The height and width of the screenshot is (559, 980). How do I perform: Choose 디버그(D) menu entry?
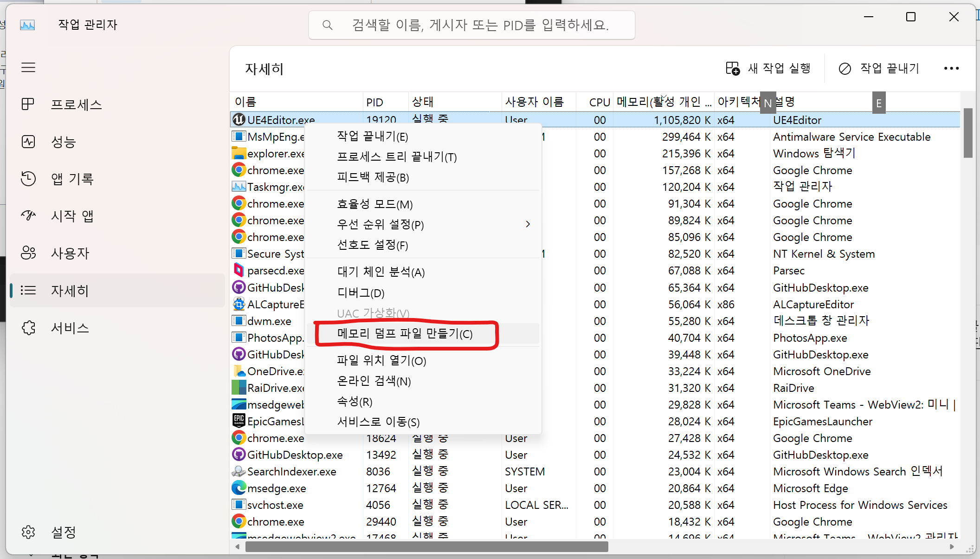click(423, 293)
